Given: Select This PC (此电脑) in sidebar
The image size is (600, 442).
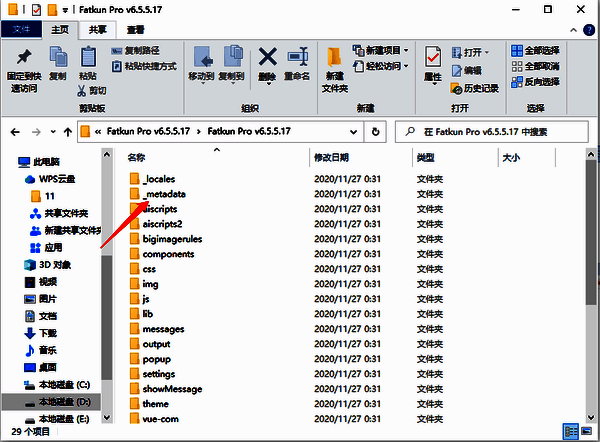Looking at the screenshot, I should point(39,162).
